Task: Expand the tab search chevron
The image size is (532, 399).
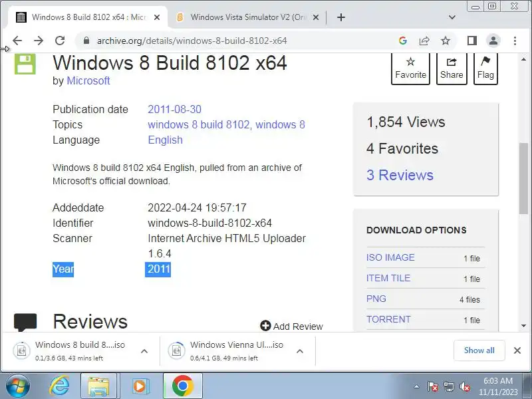Action: (452, 17)
